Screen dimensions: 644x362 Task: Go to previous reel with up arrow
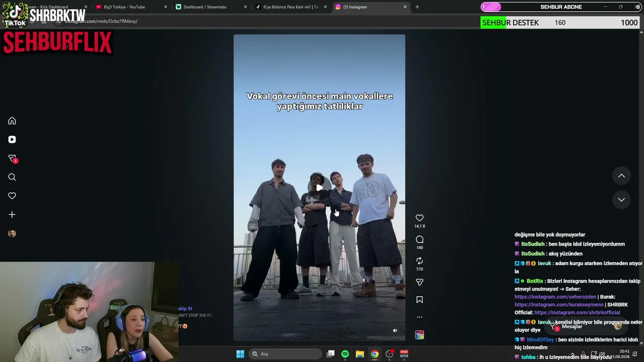pyautogui.click(x=621, y=176)
